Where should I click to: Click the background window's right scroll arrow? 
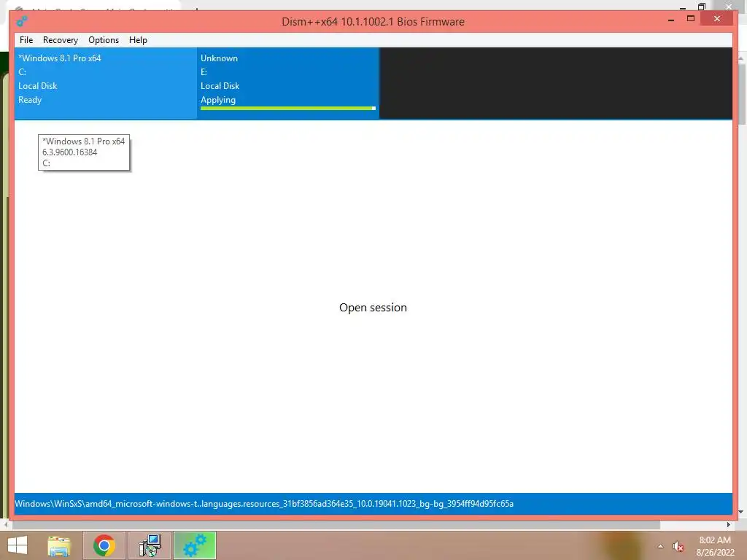coord(729,525)
